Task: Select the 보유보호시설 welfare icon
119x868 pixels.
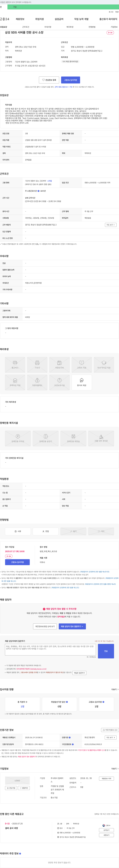Action: coord(59,382)
